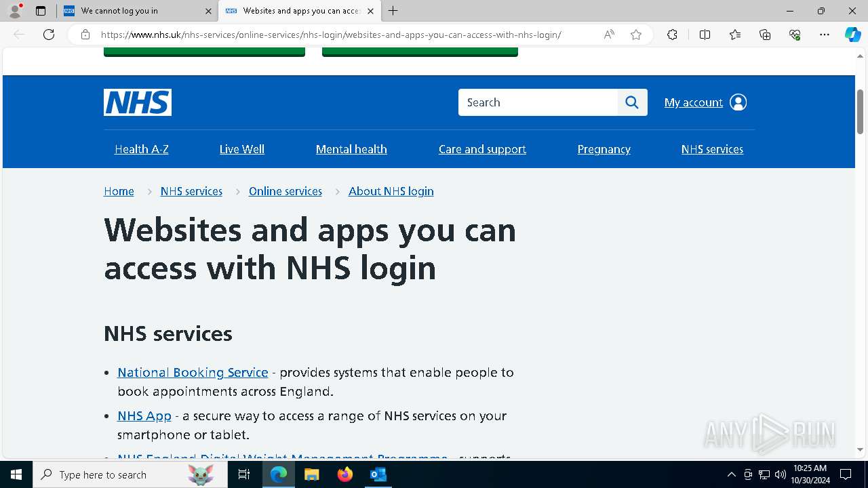Go to NHS services breadcrumb

pyautogui.click(x=191, y=191)
